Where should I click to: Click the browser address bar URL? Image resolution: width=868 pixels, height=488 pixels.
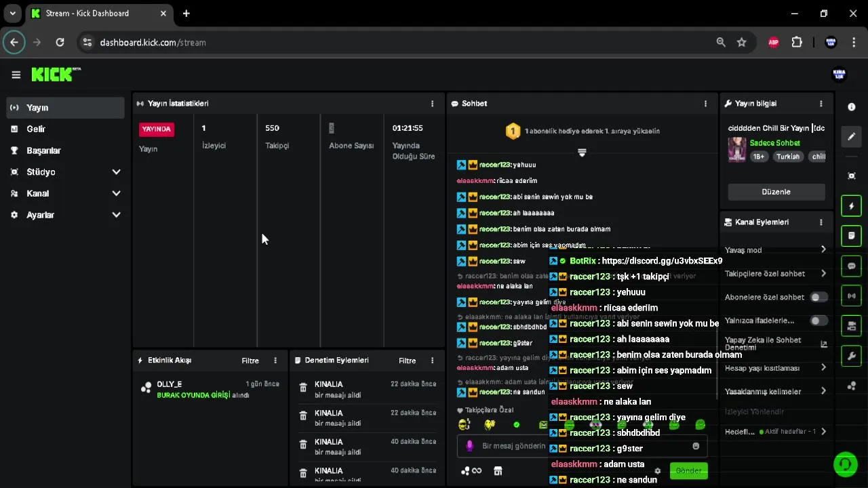click(x=153, y=43)
